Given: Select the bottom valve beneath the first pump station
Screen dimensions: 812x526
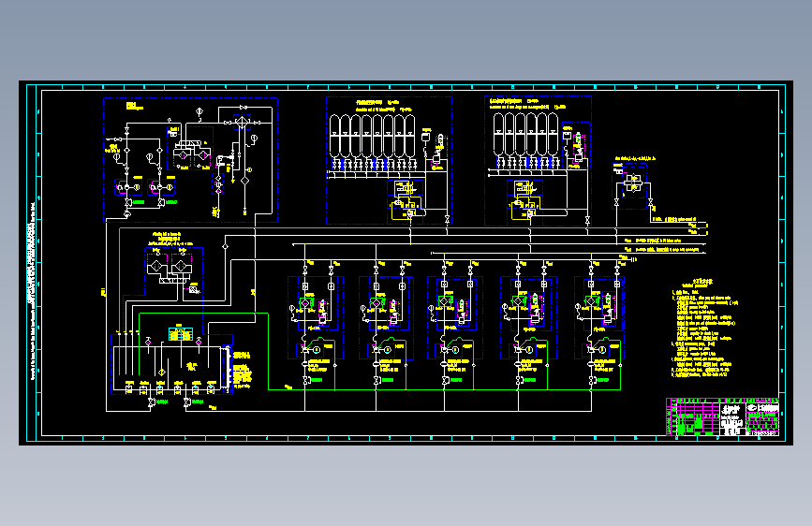Looking at the screenshot, I should click(x=306, y=381).
